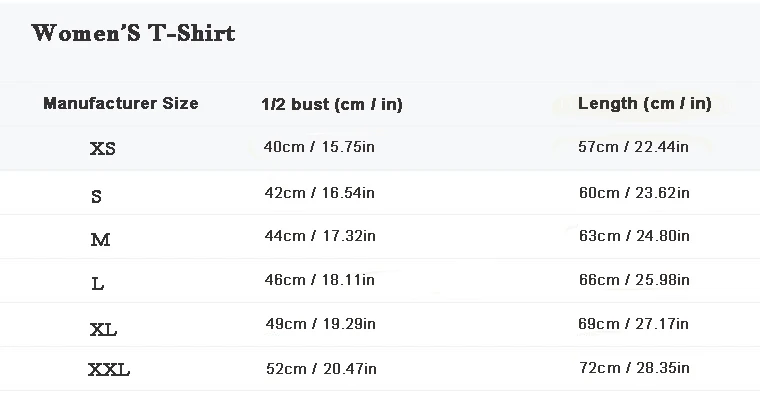Select the 63cm / 24.80in length cell
This screenshot has height=411, width=760.
[633, 236]
